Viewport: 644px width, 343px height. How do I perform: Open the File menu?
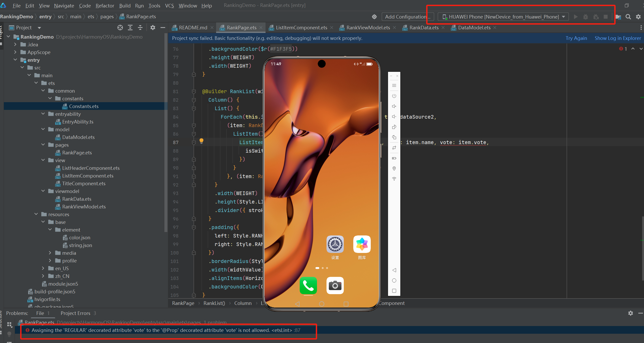pyautogui.click(x=16, y=6)
